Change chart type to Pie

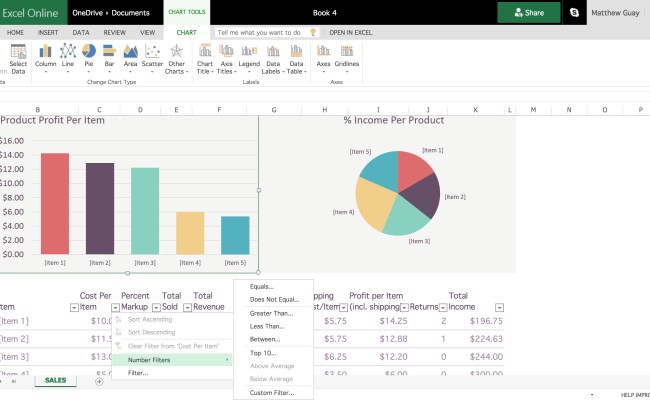click(x=89, y=59)
